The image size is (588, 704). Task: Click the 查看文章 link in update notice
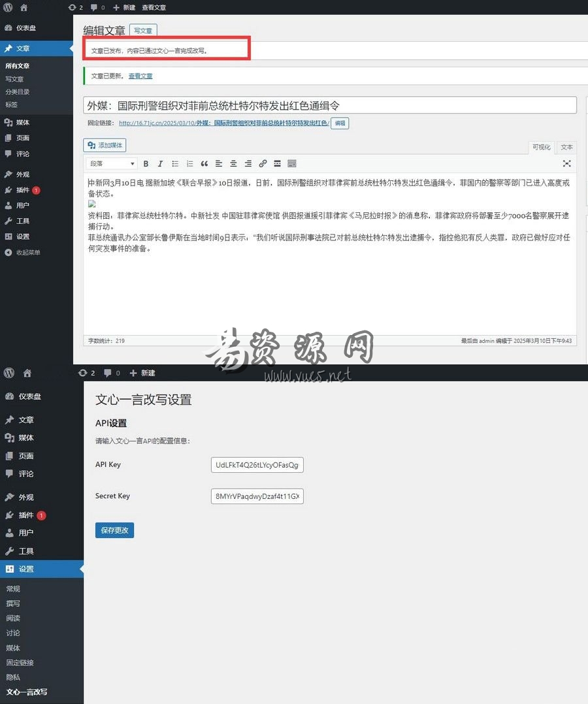click(x=140, y=76)
